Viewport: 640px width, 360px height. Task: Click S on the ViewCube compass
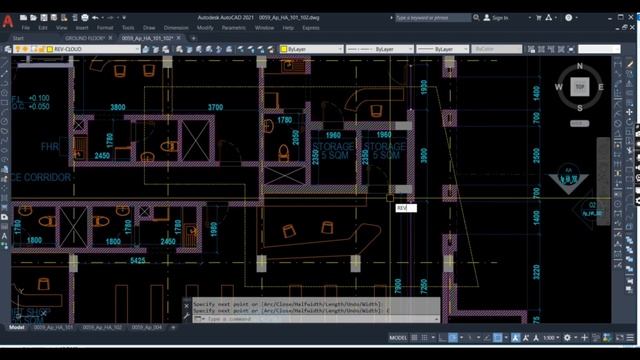[580, 108]
